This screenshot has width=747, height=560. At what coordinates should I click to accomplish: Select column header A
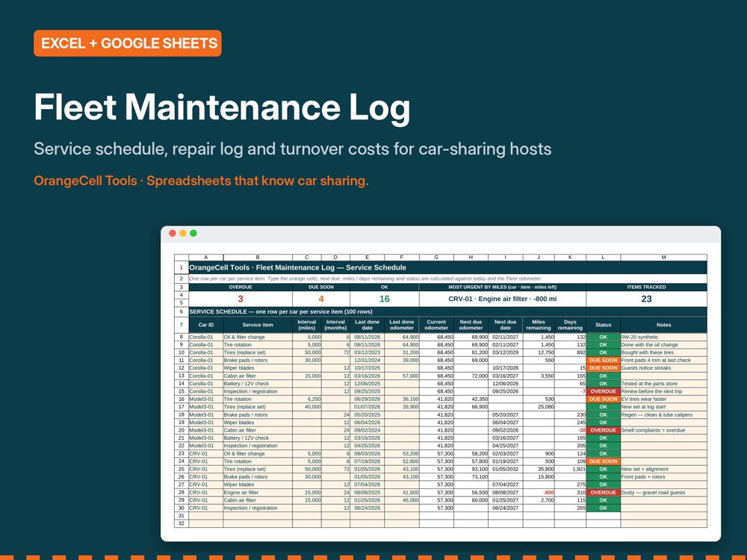206,257
